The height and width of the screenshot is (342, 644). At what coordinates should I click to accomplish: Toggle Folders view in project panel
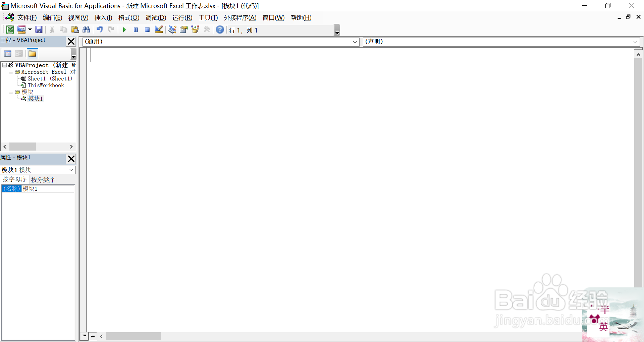33,54
